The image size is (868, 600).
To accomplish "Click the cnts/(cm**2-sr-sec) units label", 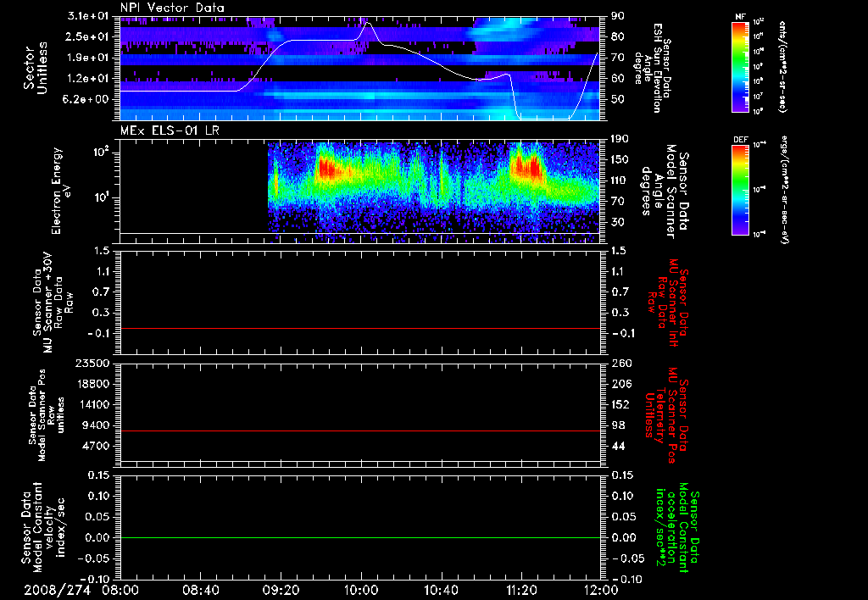I will pyautogui.click(x=782, y=67).
